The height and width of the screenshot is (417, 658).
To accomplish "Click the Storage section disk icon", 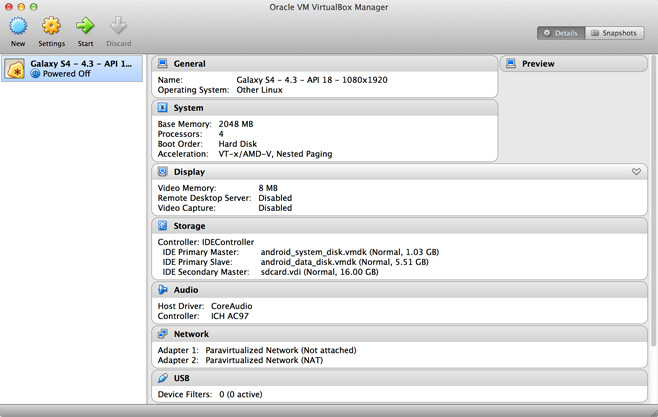I will pyautogui.click(x=162, y=226).
